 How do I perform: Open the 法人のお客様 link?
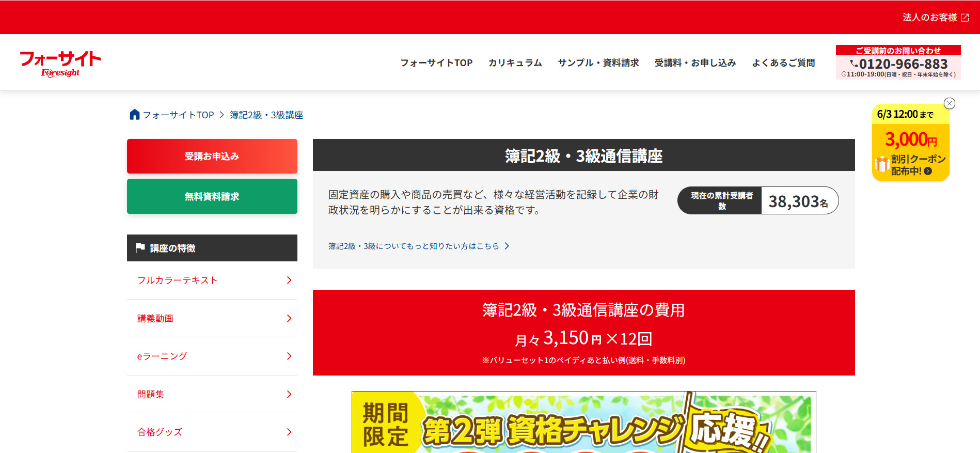pos(935,18)
